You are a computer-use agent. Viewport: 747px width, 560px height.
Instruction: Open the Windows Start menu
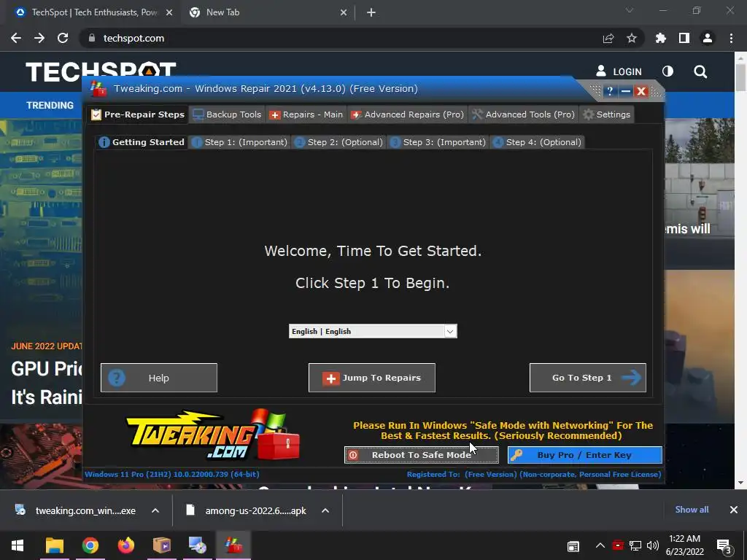[18, 545]
